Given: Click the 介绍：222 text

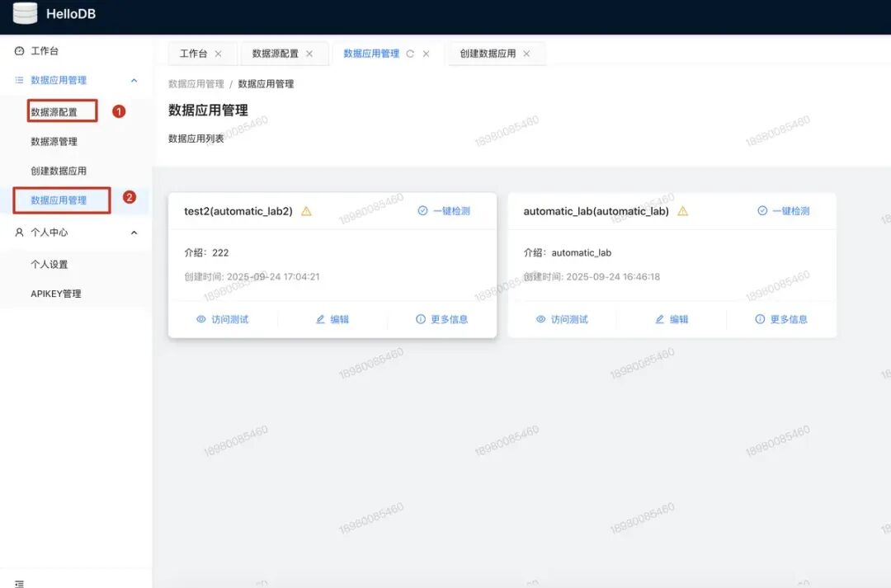Looking at the screenshot, I should pos(206,253).
